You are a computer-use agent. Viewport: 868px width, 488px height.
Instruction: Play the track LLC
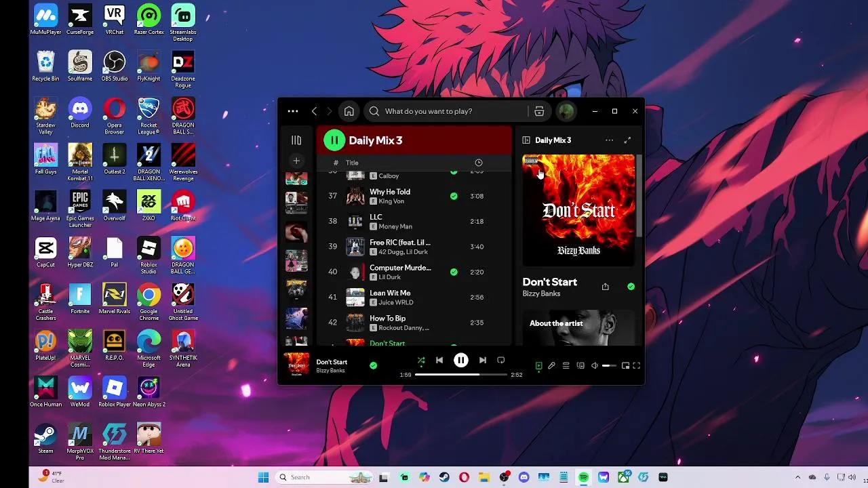coord(376,217)
